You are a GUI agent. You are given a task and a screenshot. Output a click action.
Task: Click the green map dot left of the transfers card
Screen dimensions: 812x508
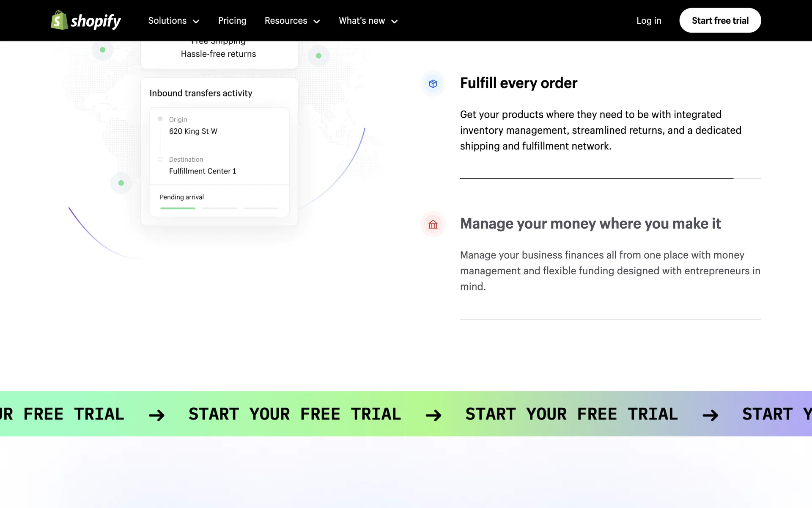click(x=121, y=183)
